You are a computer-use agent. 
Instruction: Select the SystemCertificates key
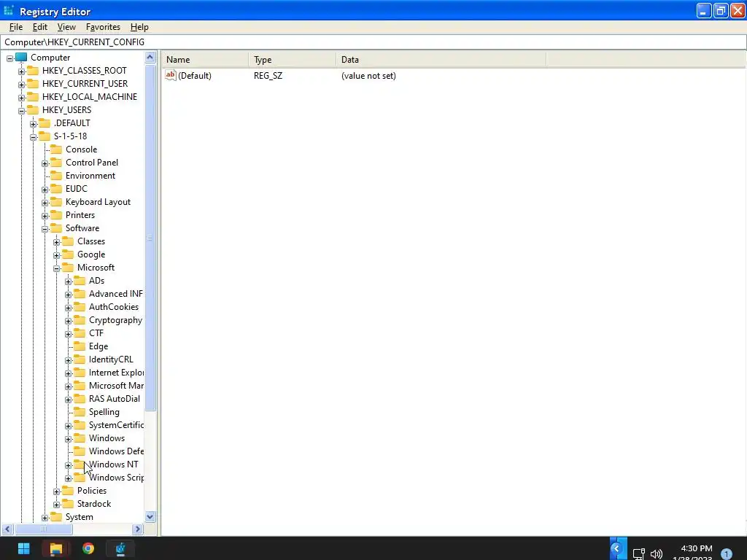[116, 425]
